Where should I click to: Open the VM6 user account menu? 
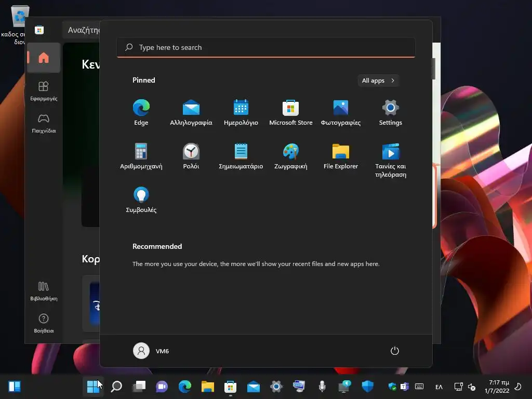(x=151, y=351)
